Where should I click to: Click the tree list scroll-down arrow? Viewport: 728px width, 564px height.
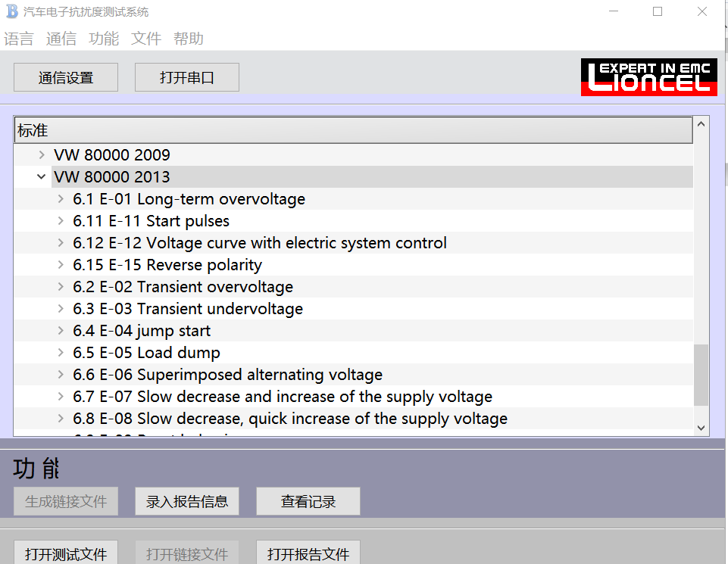(x=701, y=428)
